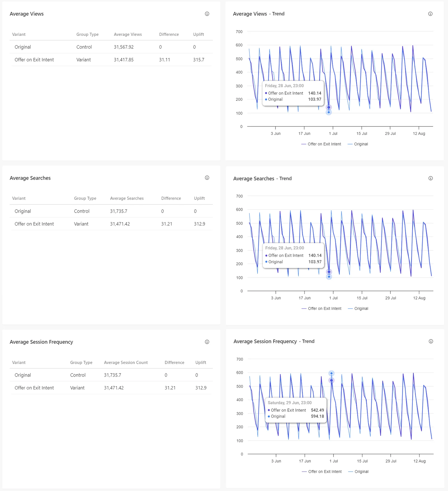Click Original data point in Average Views Trend

(329, 112)
